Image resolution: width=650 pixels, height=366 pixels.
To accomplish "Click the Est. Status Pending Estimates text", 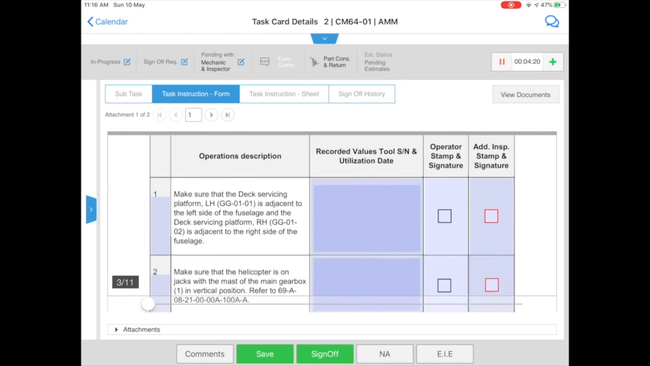I will 378,62.
